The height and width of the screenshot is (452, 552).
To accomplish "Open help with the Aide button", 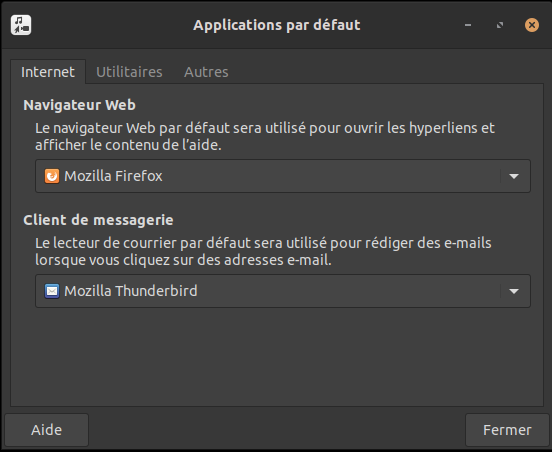I will pos(46,430).
